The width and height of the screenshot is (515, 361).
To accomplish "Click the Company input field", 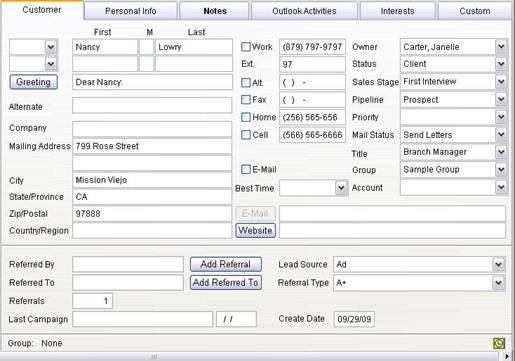I will coord(152,129).
